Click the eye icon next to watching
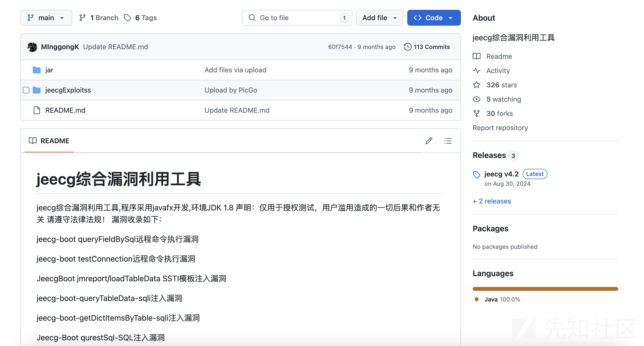Image resolution: width=644 pixels, height=346 pixels. [x=477, y=99]
